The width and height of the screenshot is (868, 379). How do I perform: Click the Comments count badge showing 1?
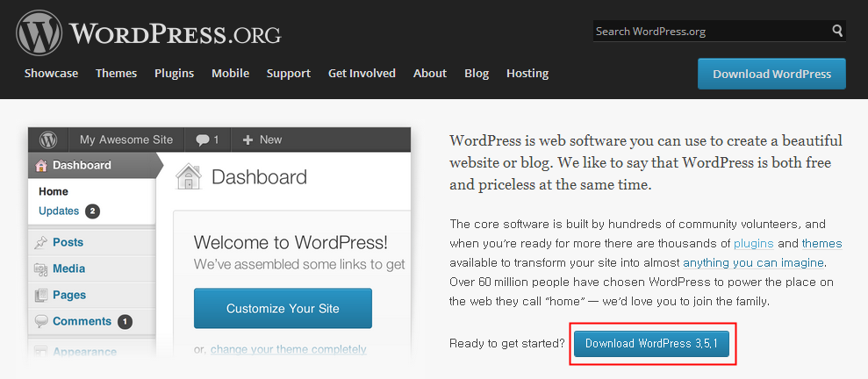125,321
